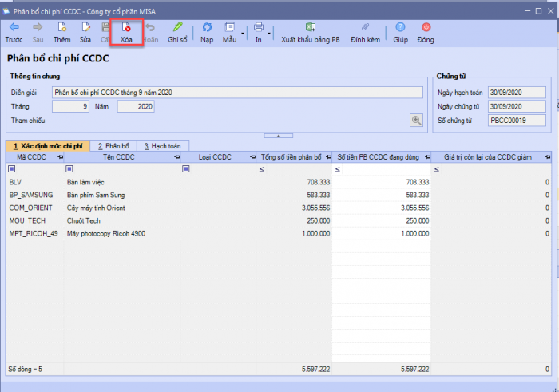The height and width of the screenshot is (392, 559).
Task: Click the Sửa edit icon
Action: 85,28
